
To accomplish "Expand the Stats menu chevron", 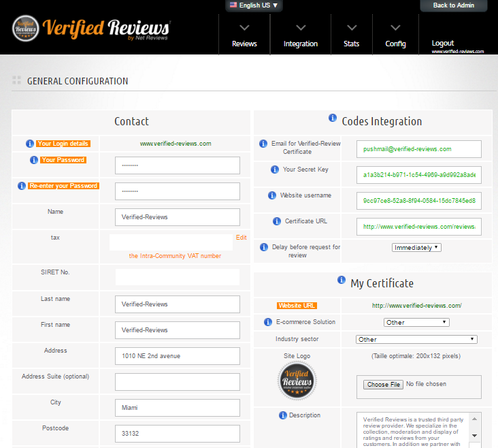I will (x=352, y=28).
